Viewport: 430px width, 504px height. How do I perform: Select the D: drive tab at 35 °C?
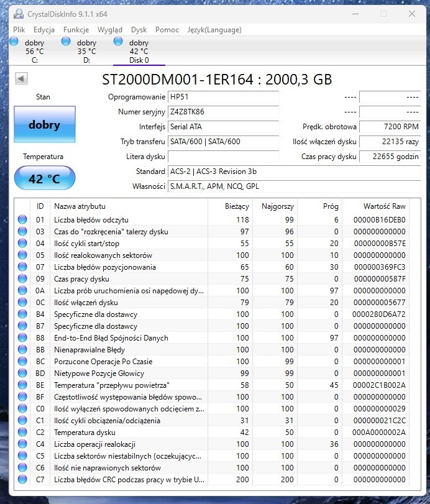click(x=87, y=51)
